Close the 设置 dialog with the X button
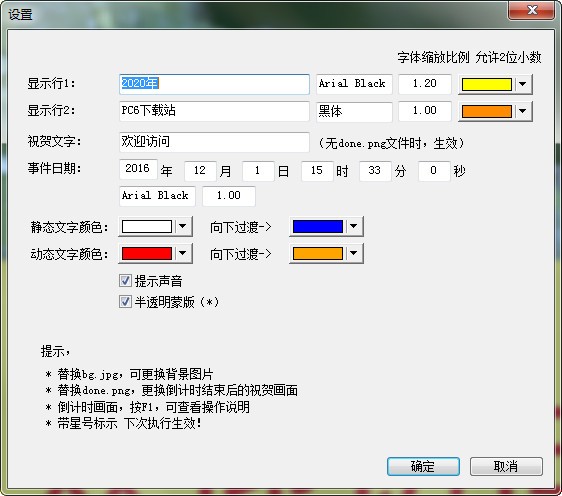This screenshot has height=496, width=562. (531, 10)
